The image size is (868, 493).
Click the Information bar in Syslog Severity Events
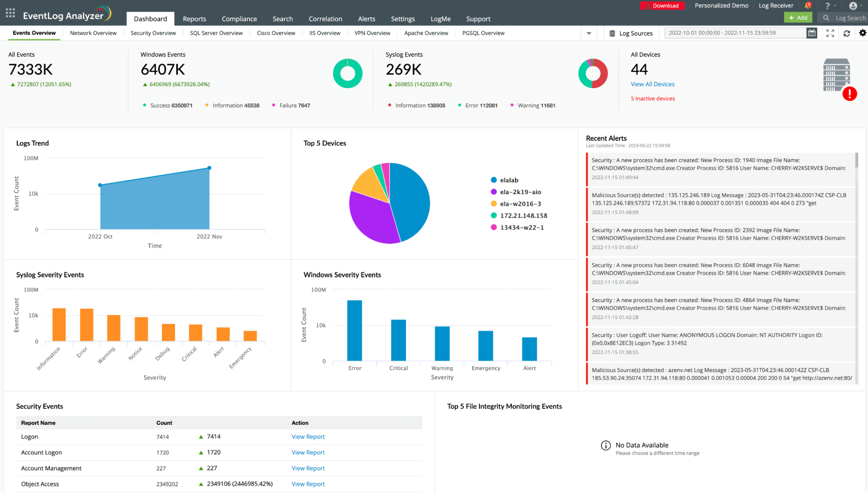pos(59,325)
